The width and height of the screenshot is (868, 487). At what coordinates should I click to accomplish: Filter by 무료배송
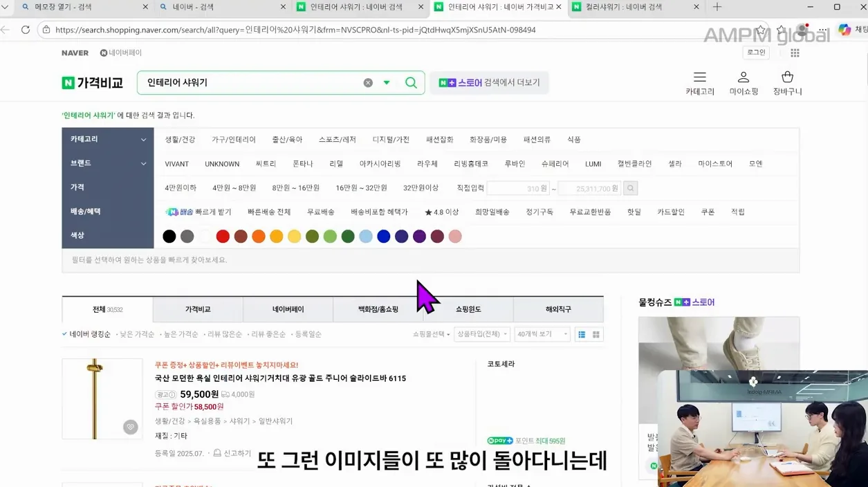[321, 212]
